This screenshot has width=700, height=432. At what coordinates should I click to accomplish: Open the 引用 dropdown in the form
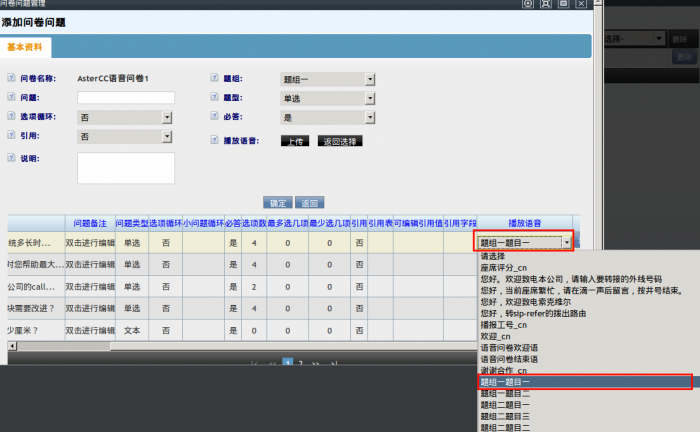(x=125, y=136)
